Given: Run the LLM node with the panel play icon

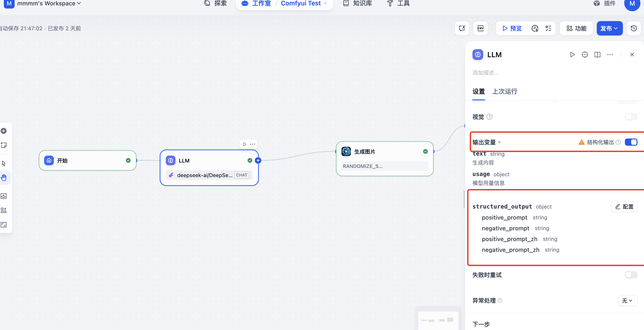Looking at the screenshot, I should (x=572, y=54).
